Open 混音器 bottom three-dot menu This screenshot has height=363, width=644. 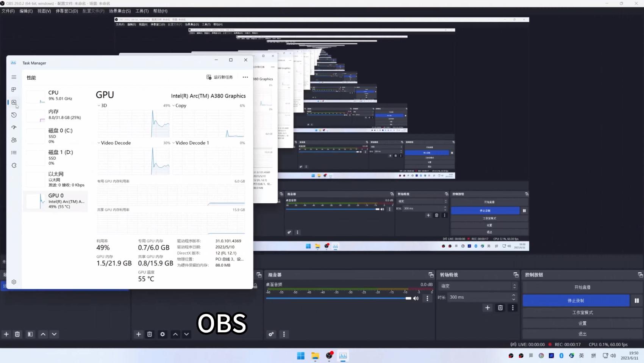point(284,334)
